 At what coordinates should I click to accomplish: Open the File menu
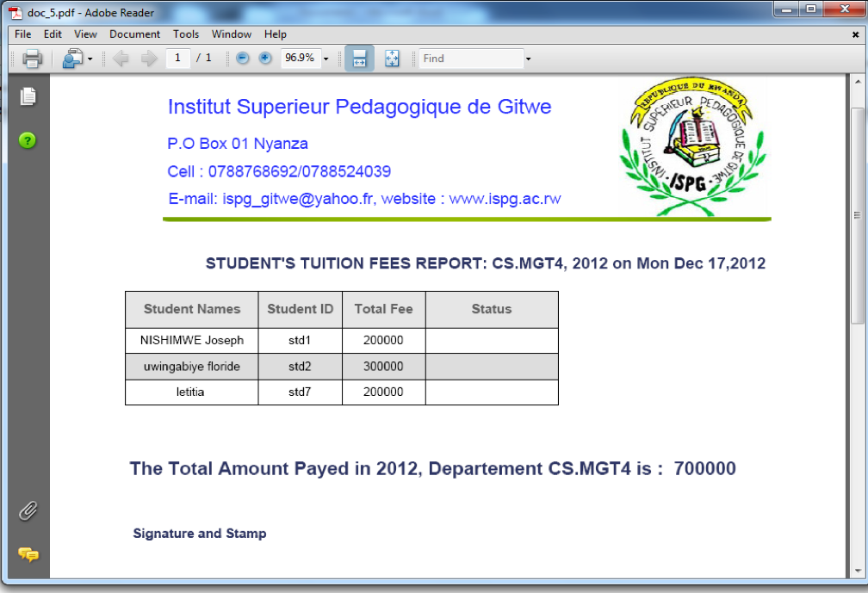point(22,34)
